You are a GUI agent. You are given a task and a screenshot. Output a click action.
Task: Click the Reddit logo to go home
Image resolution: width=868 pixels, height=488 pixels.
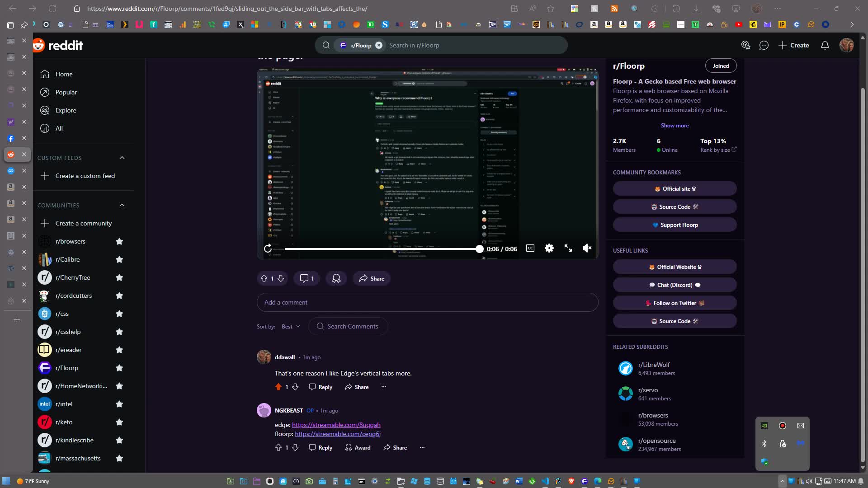[58, 45]
